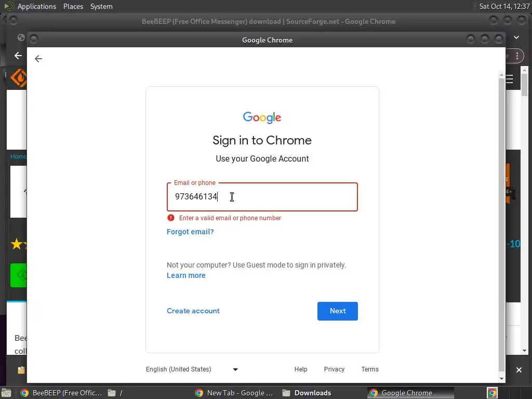532x399 pixels.
Task: Open the System menu
Action: click(101, 6)
